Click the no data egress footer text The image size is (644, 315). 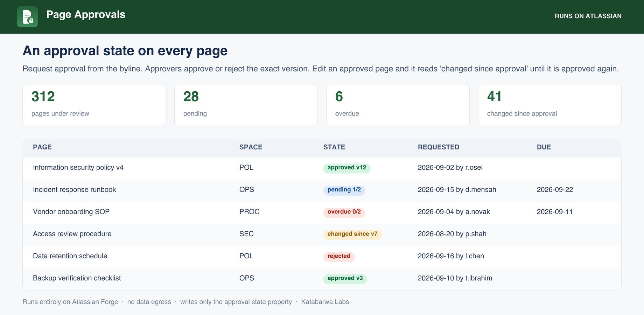click(149, 302)
